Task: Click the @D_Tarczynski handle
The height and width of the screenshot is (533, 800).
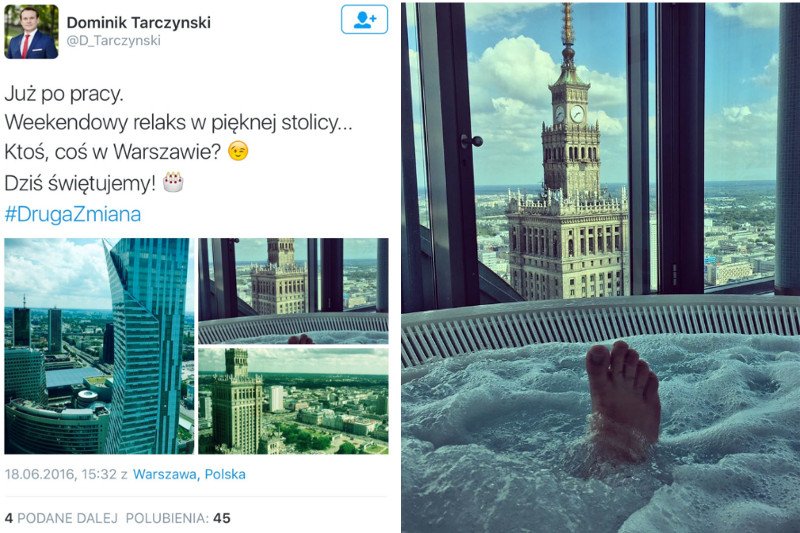Action: [114, 41]
